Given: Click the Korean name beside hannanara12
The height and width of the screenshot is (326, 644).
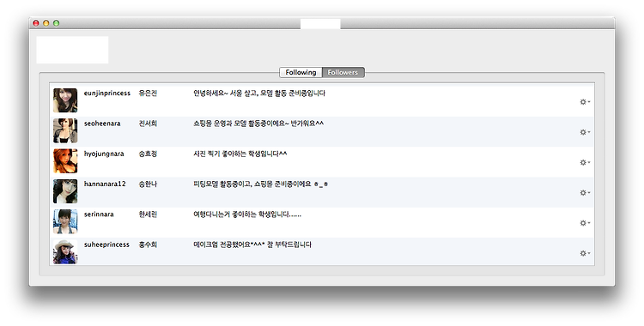Looking at the screenshot, I should tap(148, 184).
